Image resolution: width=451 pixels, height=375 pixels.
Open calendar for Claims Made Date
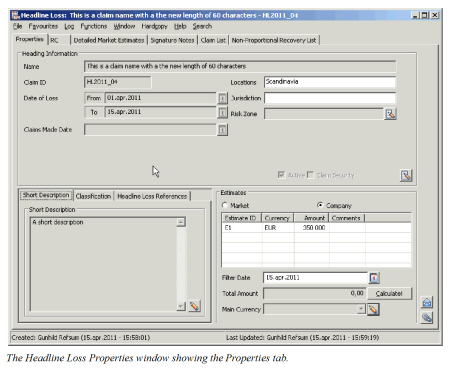(x=222, y=130)
